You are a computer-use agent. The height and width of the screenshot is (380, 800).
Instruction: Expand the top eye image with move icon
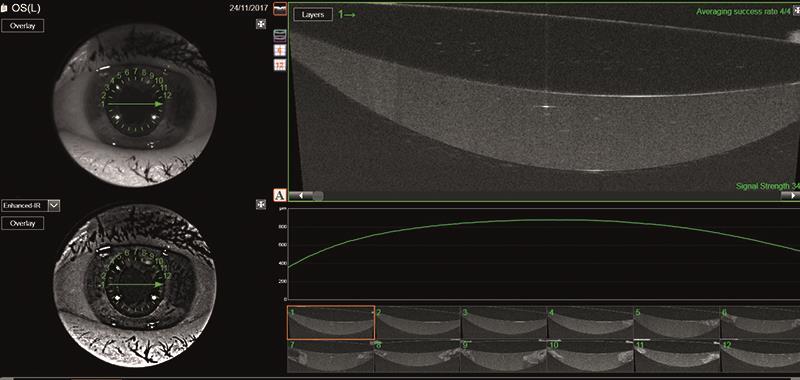click(261, 24)
